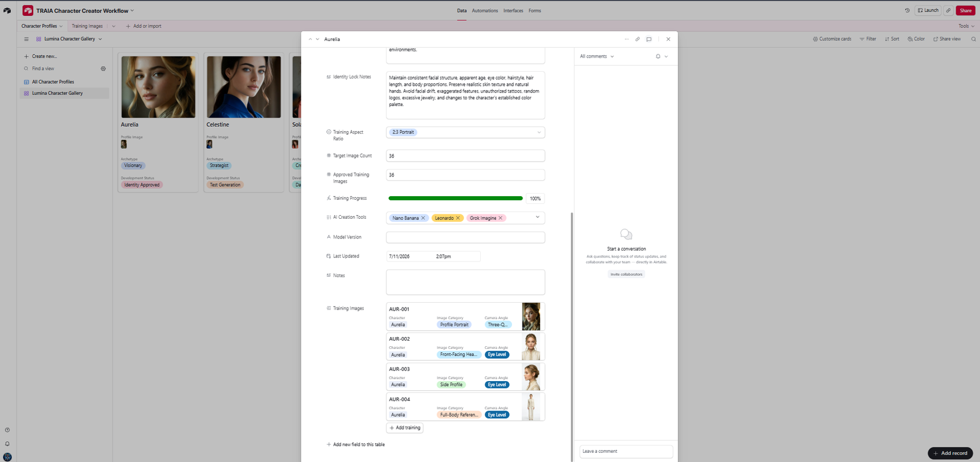Switch to Automations tab

pos(485,10)
